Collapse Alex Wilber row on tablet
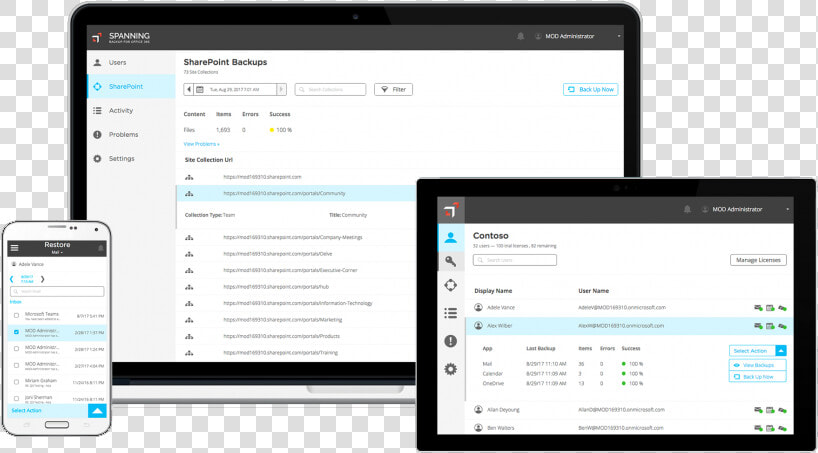 pyautogui.click(x=629, y=326)
